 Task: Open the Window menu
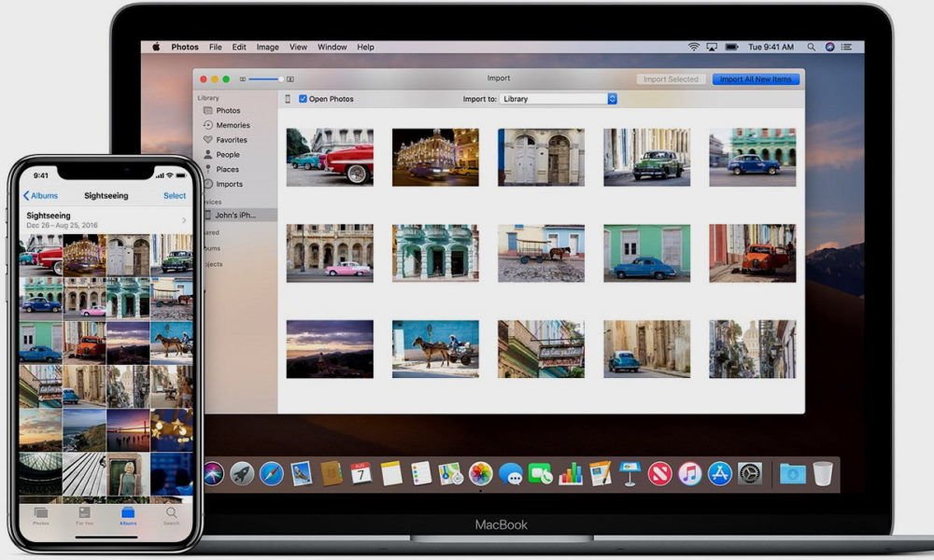tap(332, 47)
